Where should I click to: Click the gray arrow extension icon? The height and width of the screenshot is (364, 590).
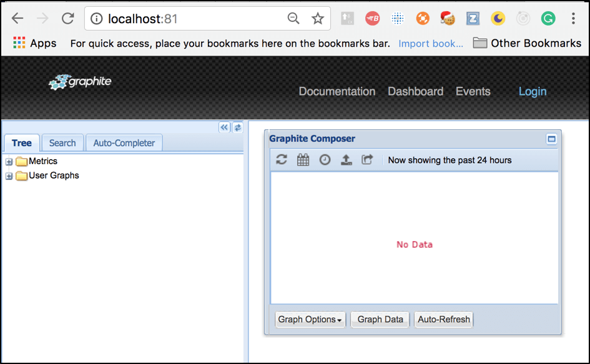point(347,18)
